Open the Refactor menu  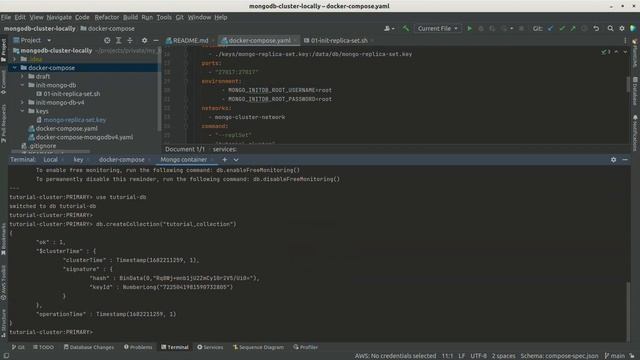tap(107, 17)
